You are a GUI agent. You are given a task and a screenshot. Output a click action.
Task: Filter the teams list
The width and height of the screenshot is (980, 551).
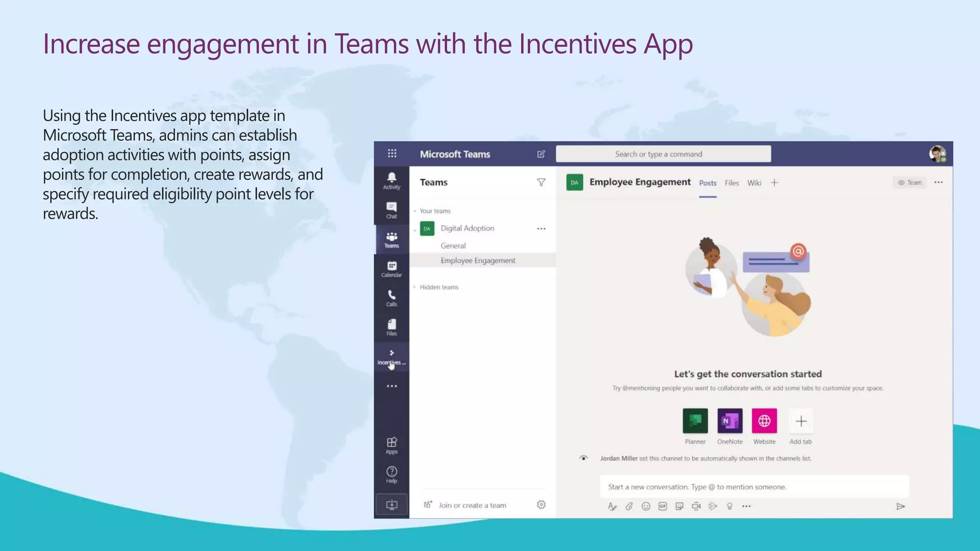(x=541, y=182)
